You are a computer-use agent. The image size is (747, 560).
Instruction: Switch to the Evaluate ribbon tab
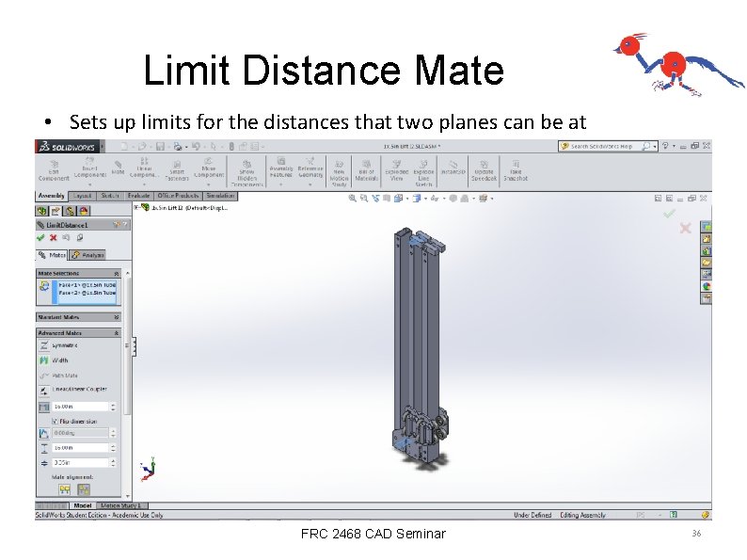[x=138, y=196]
